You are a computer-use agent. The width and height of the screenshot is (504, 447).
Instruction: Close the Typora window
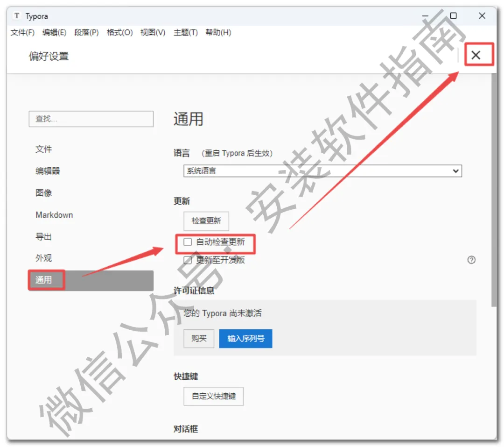tap(482, 16)
